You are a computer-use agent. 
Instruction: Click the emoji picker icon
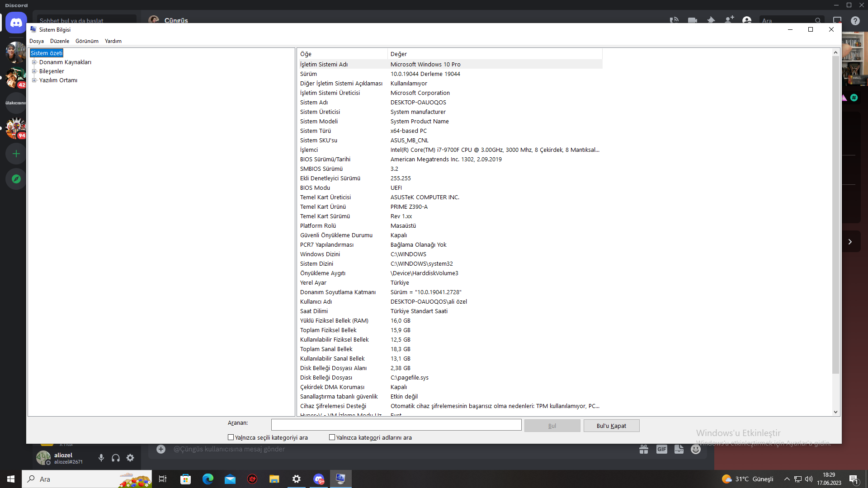696,449
